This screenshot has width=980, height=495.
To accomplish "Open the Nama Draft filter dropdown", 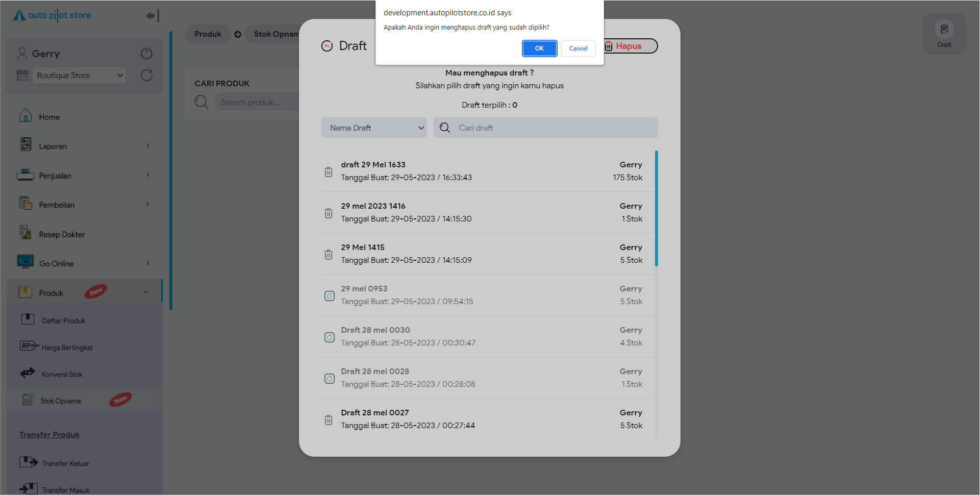I will pyautogui.click(x=374, y=128).
